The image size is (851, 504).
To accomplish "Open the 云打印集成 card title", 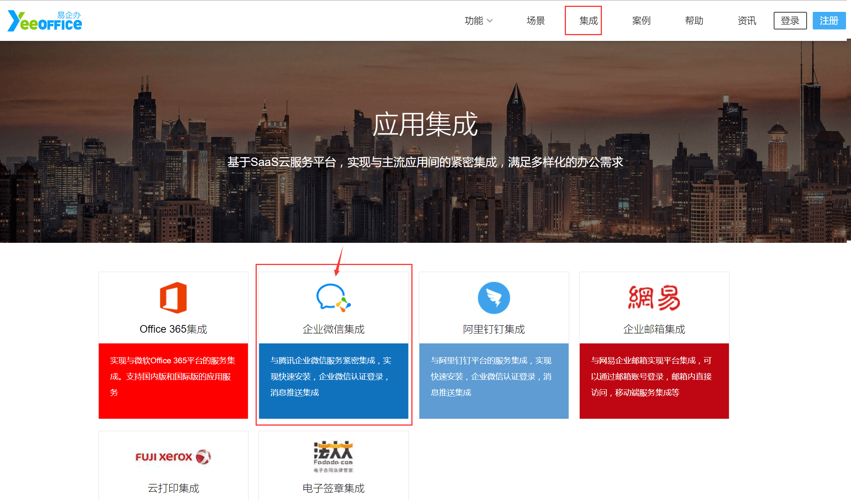I will click(x=173, y=488).
